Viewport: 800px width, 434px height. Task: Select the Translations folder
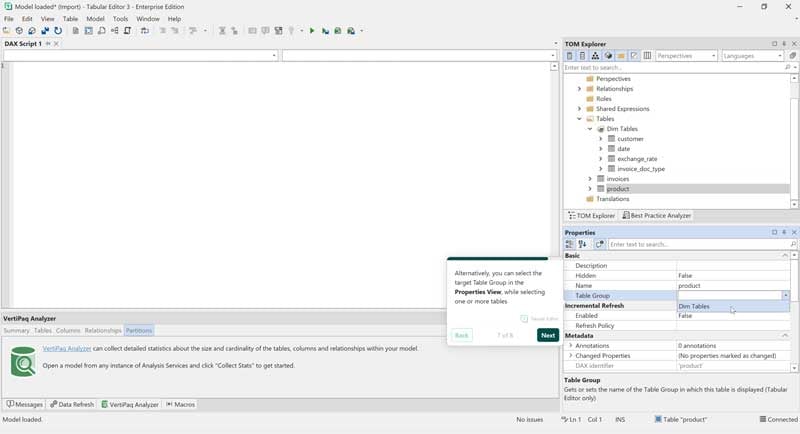point(612,199)
